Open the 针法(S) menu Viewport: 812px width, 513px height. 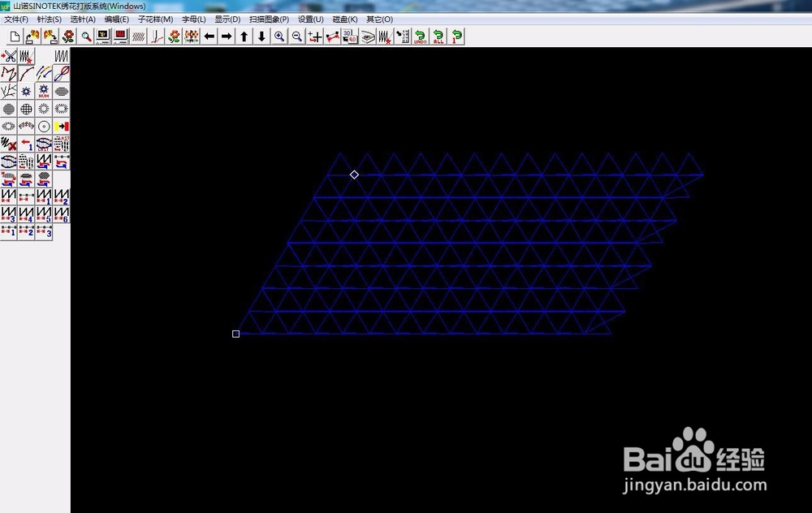50,19
